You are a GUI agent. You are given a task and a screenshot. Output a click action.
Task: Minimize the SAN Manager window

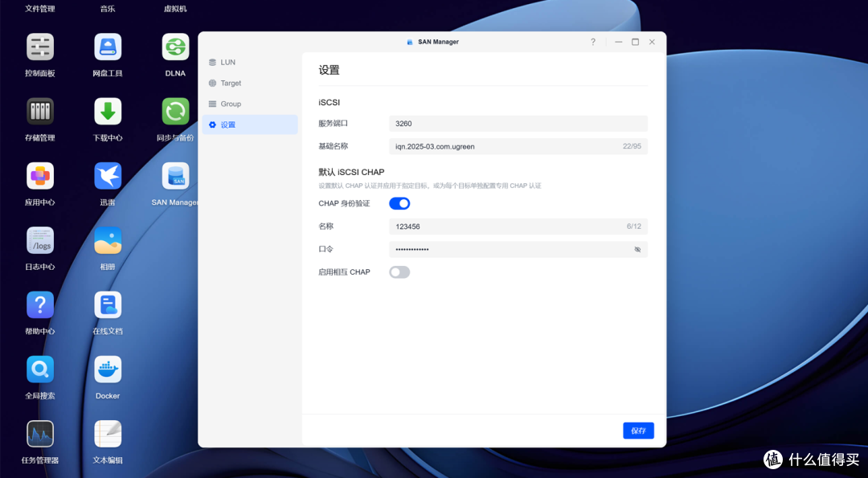(618, 42)
